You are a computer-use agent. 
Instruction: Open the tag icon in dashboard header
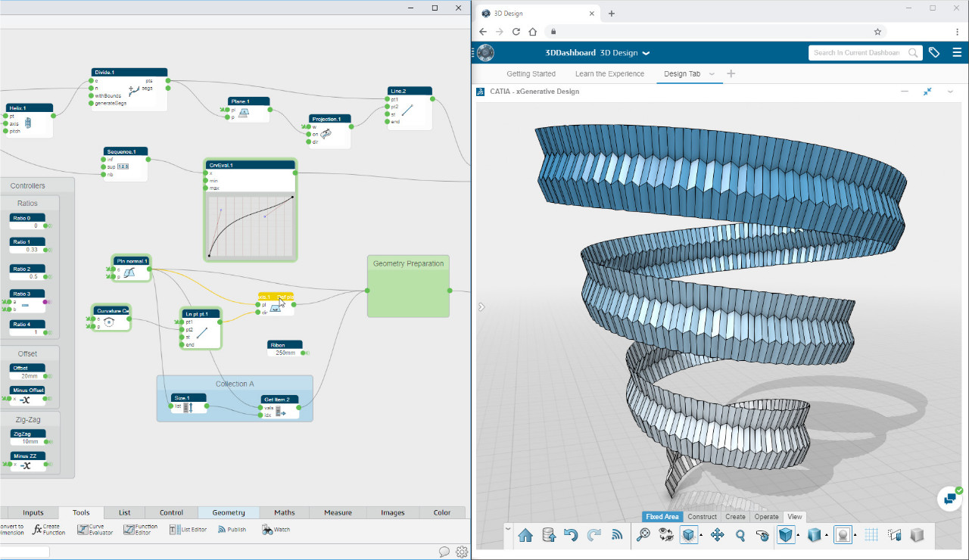(x=934, y=53)
